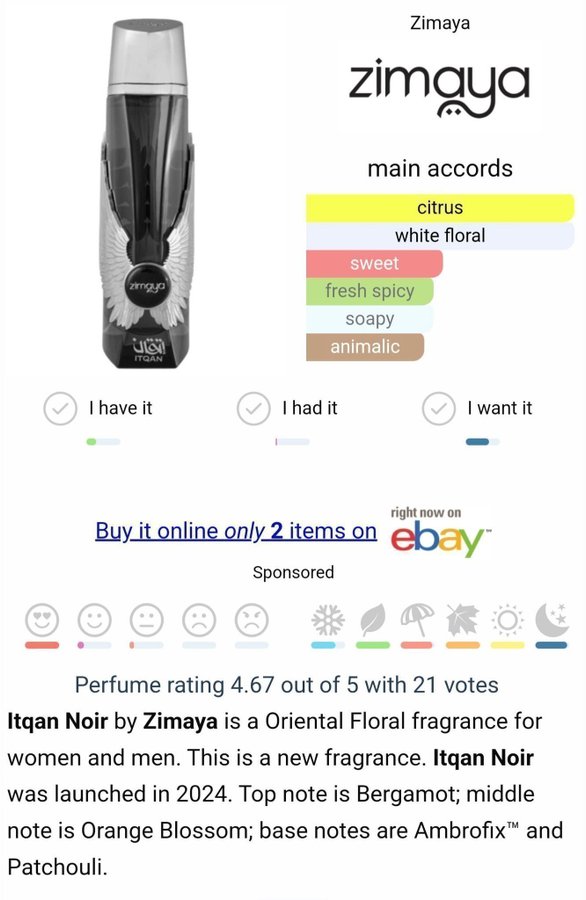Open the Buy it online items link
The height and width of the screenshot is (900, 586).
[x=236, y=531]
